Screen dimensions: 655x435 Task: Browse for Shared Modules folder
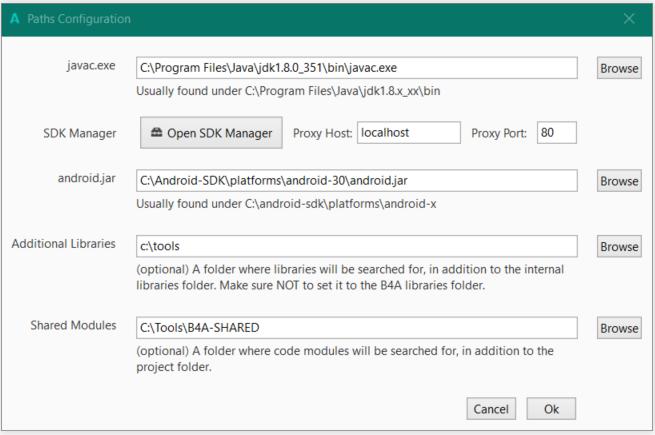point(619,328)
